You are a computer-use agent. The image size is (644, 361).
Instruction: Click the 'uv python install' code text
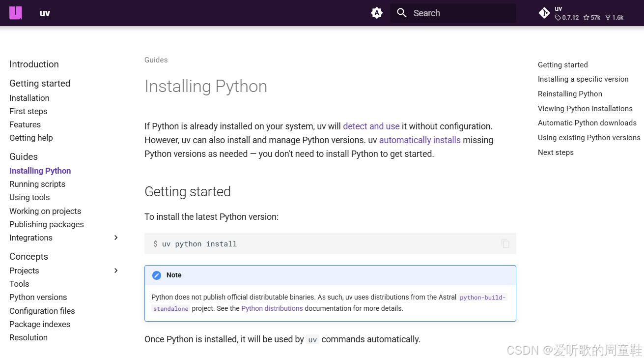pos(199,244)
